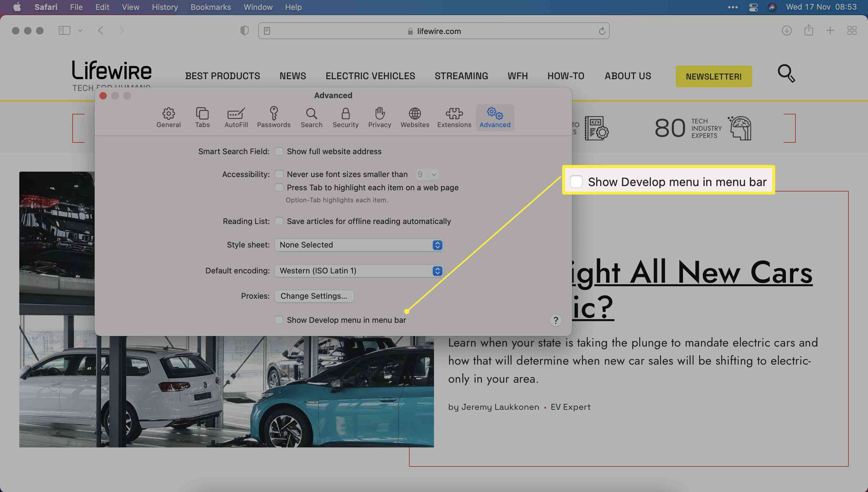
Task: Switch to Tabs preferences panel
Action: click(202, 117)
